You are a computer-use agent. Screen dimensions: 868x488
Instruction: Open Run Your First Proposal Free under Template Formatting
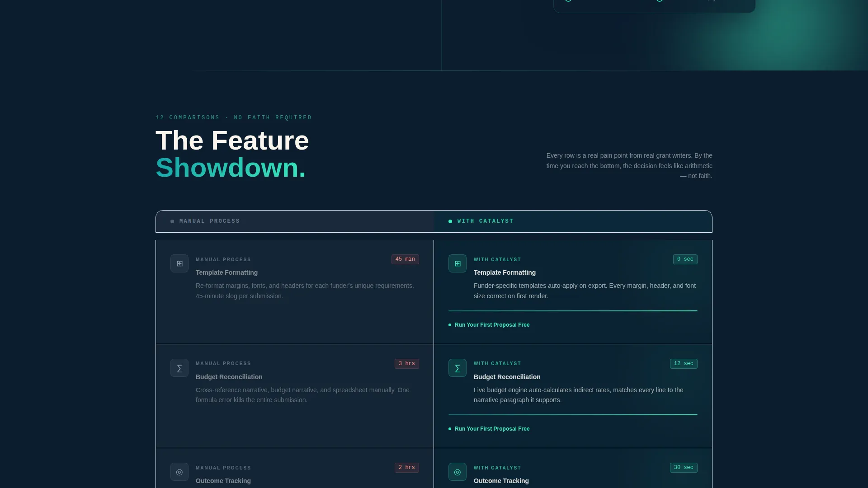pos(489,325)
